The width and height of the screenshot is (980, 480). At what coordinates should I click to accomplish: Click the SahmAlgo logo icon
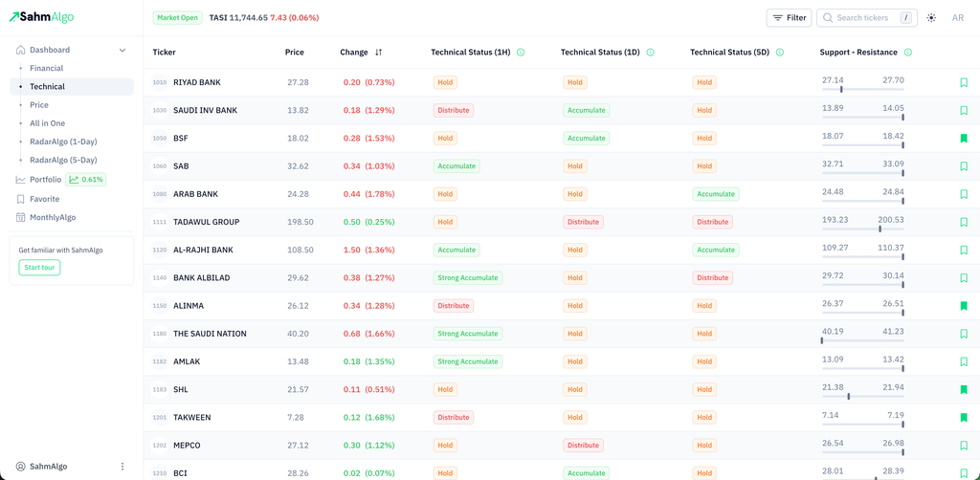(x=15, y=17)
